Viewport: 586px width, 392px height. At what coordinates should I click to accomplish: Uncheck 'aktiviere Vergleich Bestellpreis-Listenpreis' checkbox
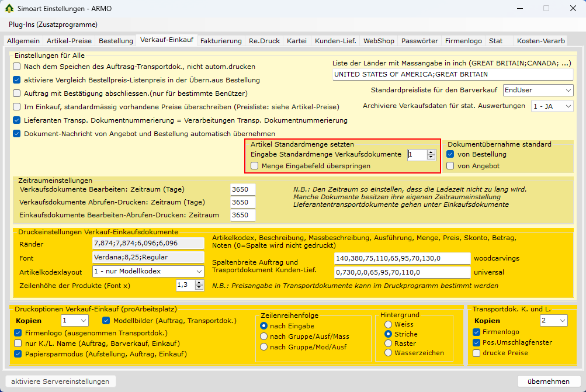(x=17, y=80)
